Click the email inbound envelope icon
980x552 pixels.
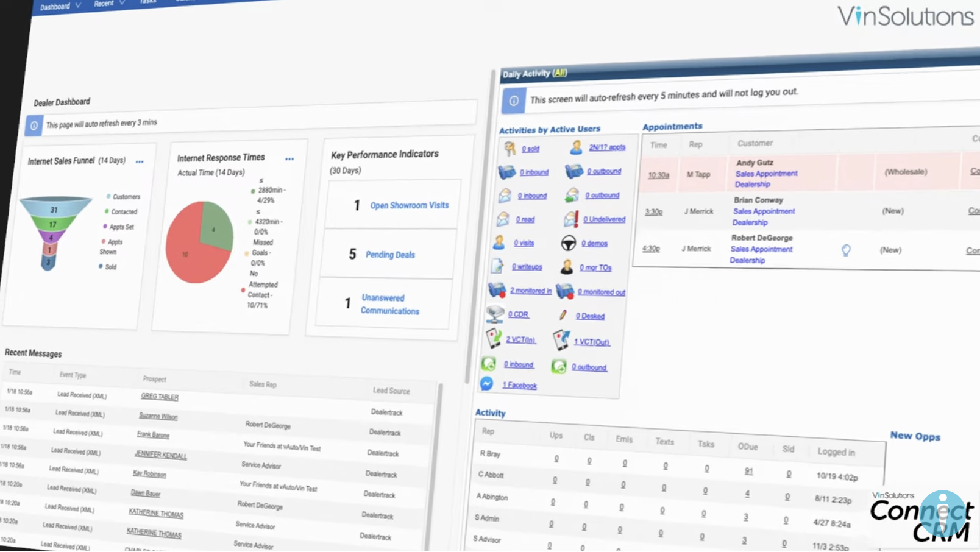(x=505, y=196)
